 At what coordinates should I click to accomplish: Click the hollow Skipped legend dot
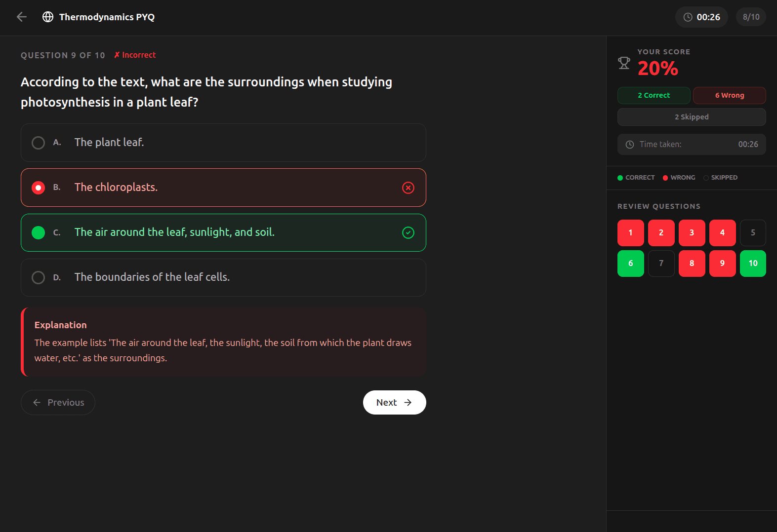[x=706, y=178]
